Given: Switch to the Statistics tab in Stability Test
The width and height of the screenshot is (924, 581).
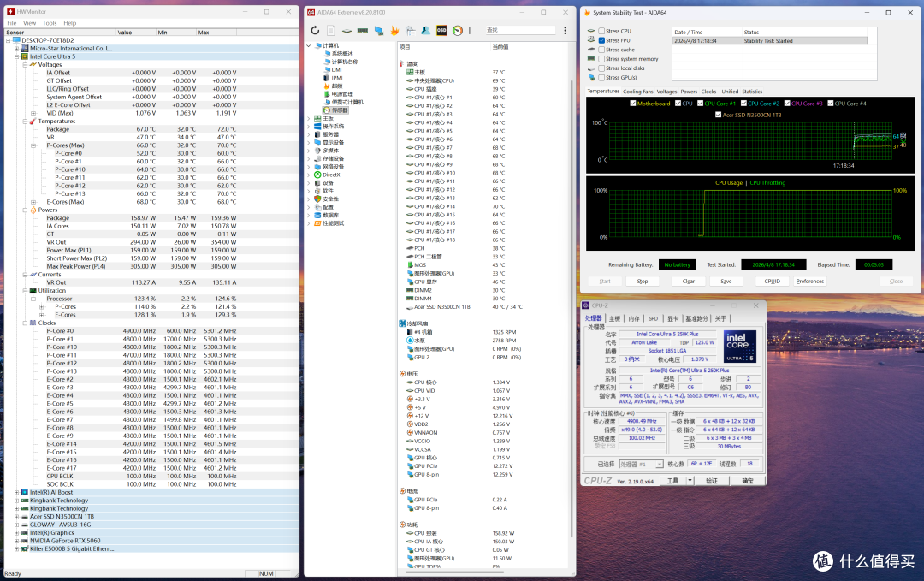Looking at the screenshot, I should point(752,92).
